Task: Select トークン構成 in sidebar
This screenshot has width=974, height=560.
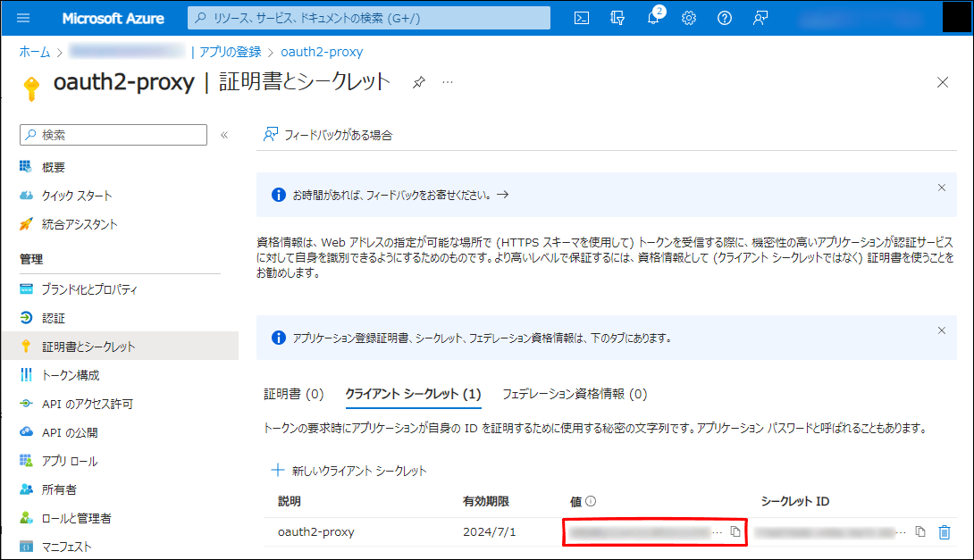Action: pyautogui.click(x=71, y=375)
